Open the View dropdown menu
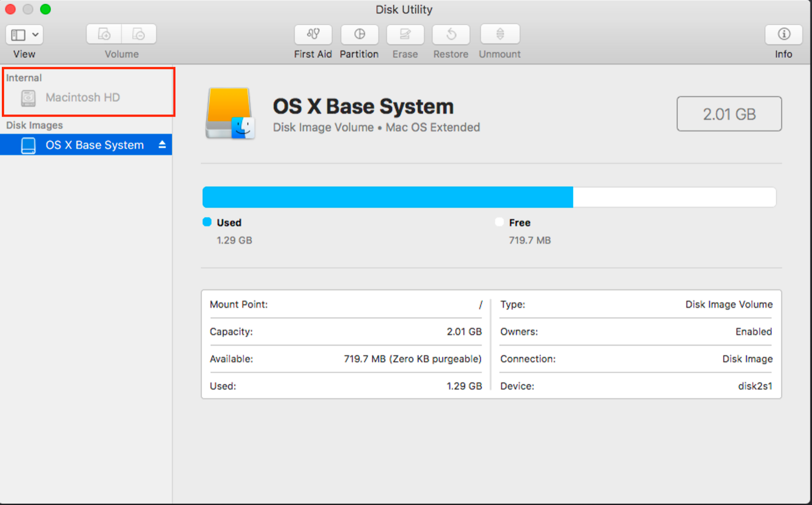This screenshot has height=505, width=812. pyautogui.click(x=24, y=35)
